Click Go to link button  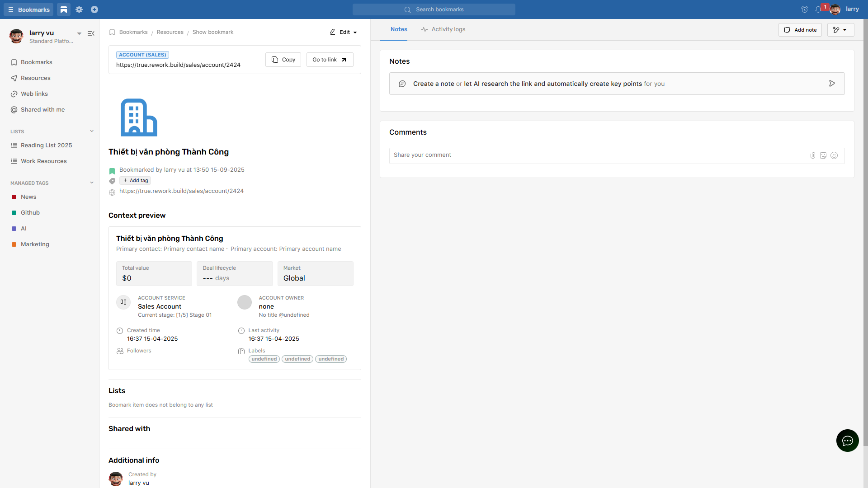pyautogui.click(x=330, y=60)
